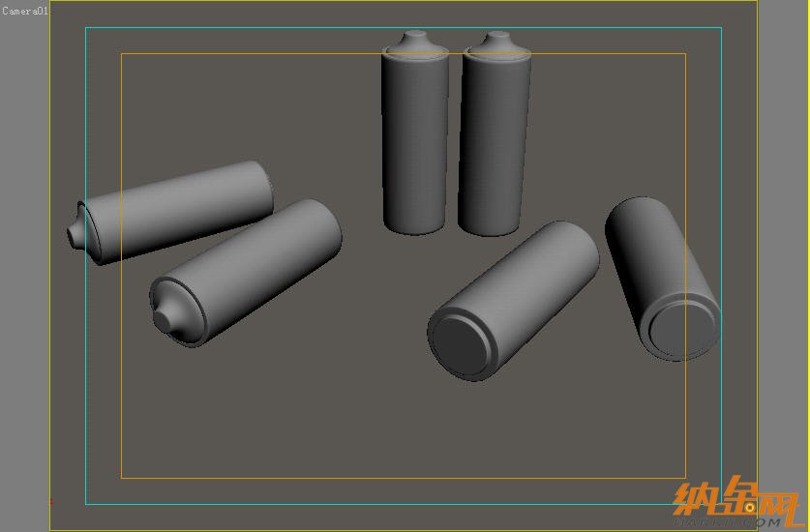Click the yellow outer frame's top-right corner

[x=757, y=2]
